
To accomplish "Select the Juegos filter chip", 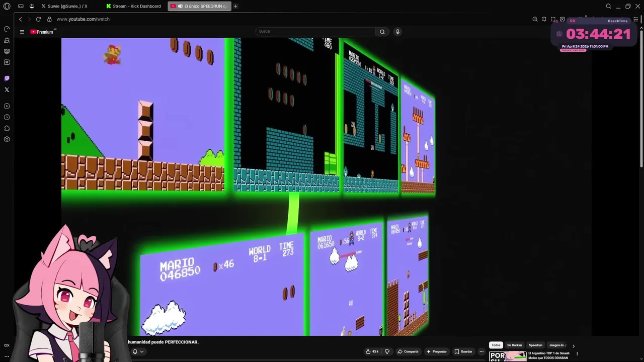I will point(557,345).
